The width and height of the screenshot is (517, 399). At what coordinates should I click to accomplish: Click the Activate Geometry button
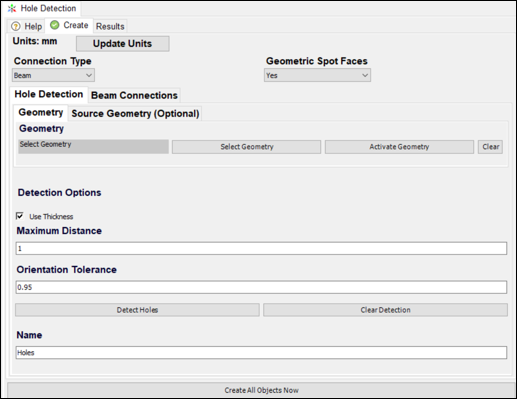pos(399,147)
